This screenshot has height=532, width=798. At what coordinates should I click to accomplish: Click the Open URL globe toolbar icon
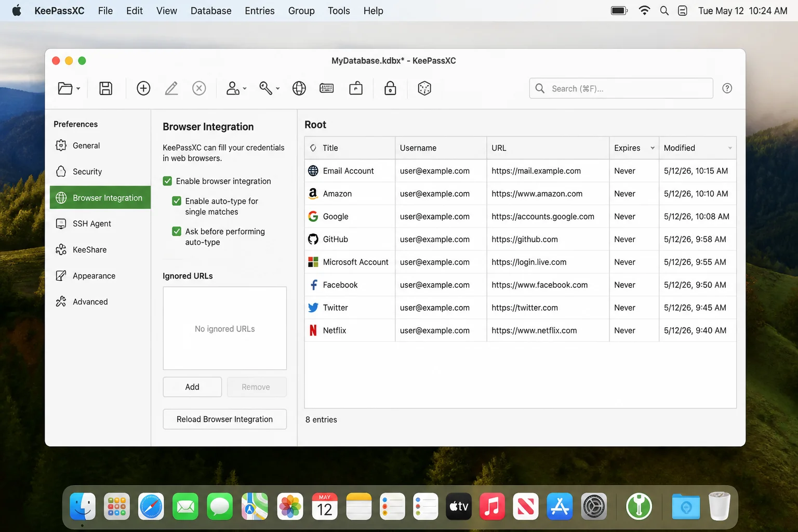pos(299,88)
